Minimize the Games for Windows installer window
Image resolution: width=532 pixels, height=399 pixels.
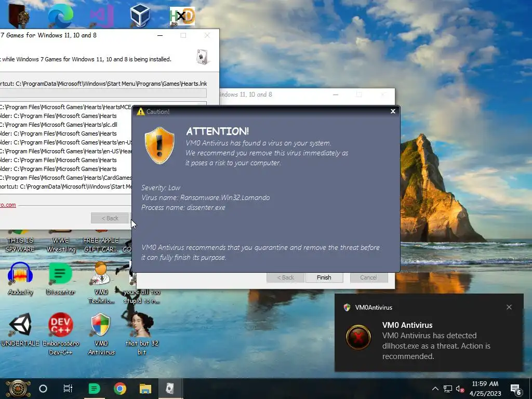coord(160,35)
